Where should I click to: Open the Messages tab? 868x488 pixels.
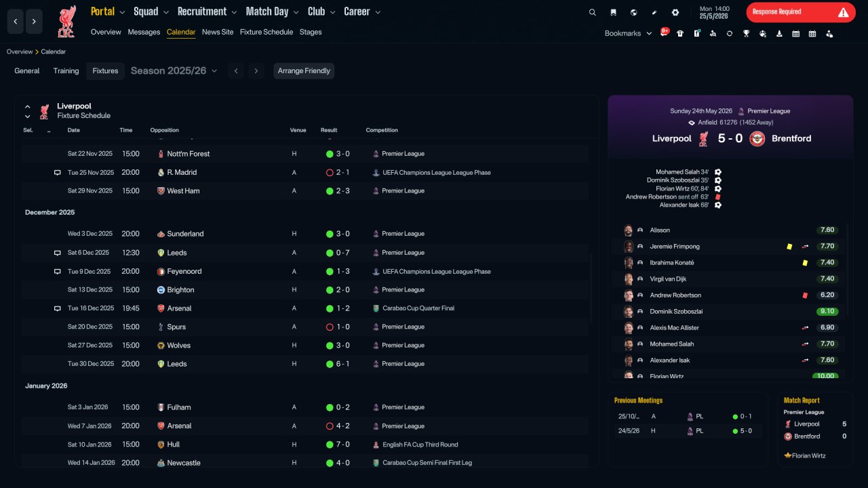click(x=144, y=32)
